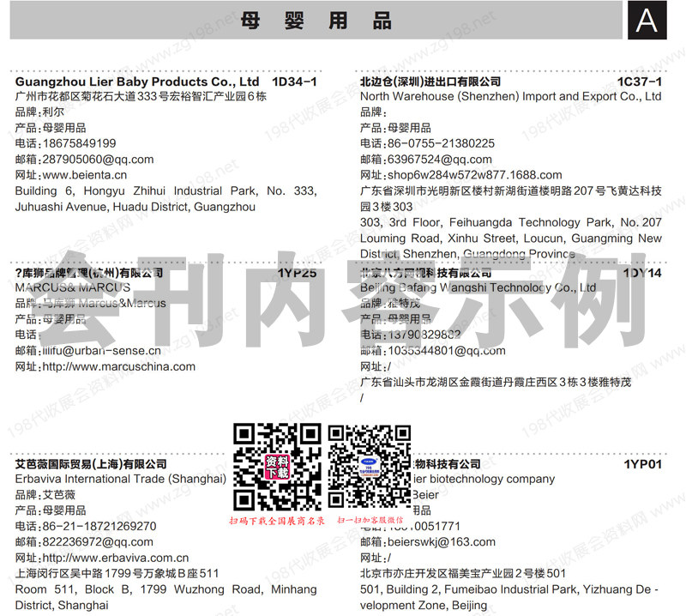Click the right QR code for WeChat service
The width and height of the screenshot is (686, 616).
370,468
